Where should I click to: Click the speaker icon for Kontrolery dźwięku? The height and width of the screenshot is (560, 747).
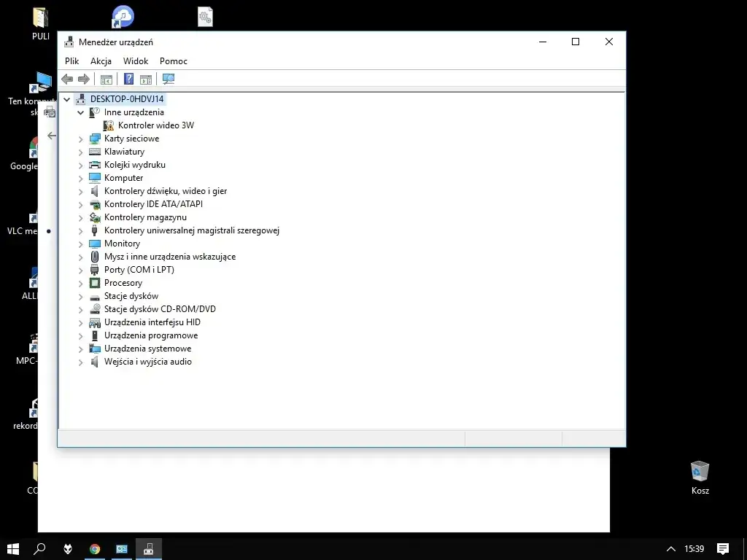pos(95,191)
